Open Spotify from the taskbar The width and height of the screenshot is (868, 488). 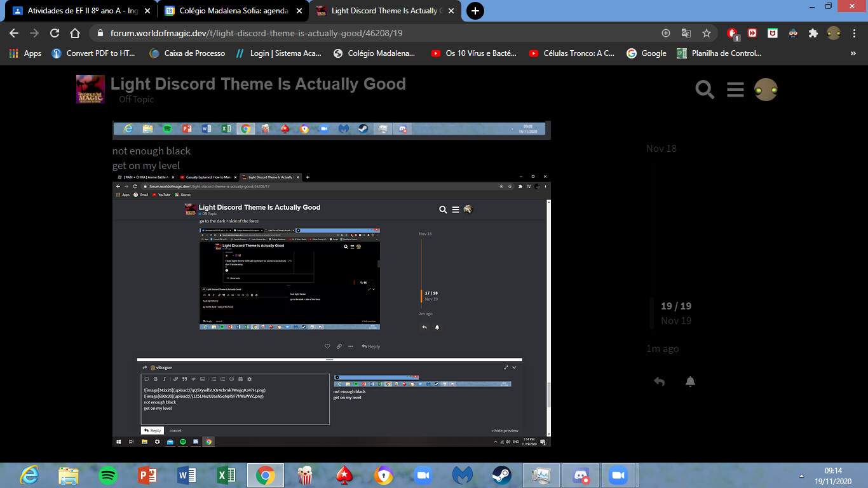(108, 475)
